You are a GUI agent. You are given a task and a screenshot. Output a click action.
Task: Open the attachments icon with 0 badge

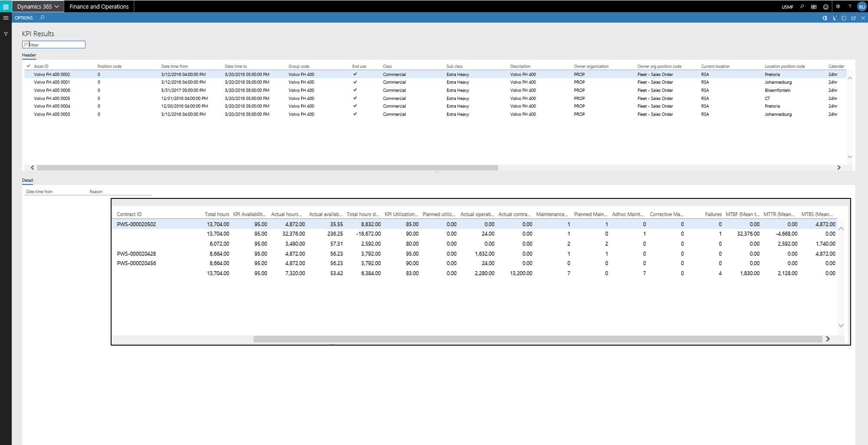pos(835,18)
